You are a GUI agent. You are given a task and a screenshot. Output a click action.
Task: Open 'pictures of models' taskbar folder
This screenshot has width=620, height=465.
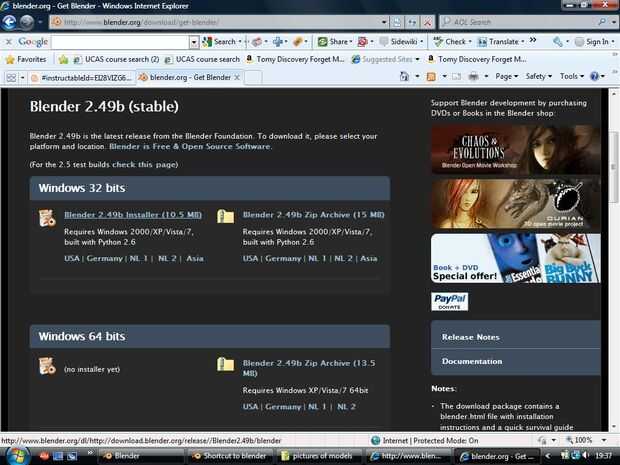pyautogui.click(x=319, y=456)
